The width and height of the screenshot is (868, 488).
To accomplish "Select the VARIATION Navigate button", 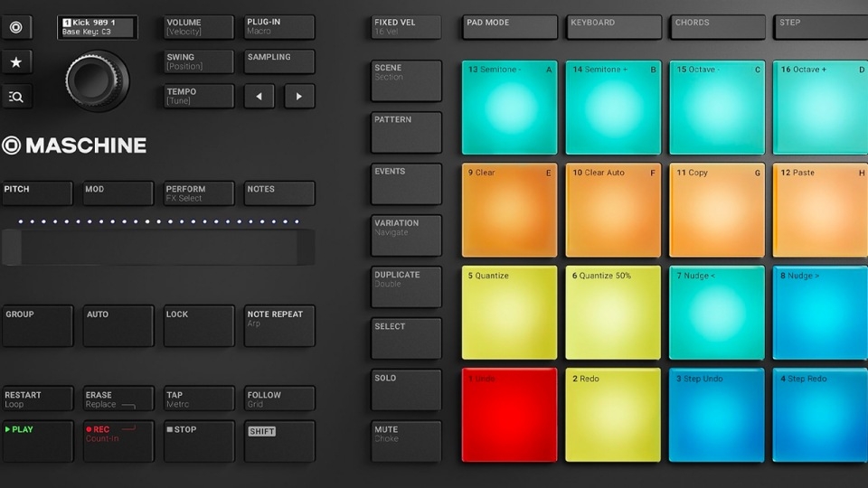I will (x=406, y=236).
